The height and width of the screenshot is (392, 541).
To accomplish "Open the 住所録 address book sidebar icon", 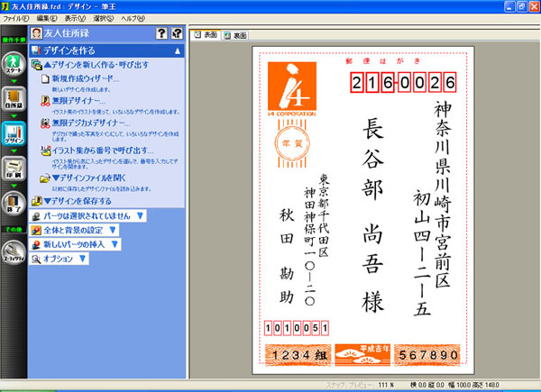I will (x=14, y=98).
